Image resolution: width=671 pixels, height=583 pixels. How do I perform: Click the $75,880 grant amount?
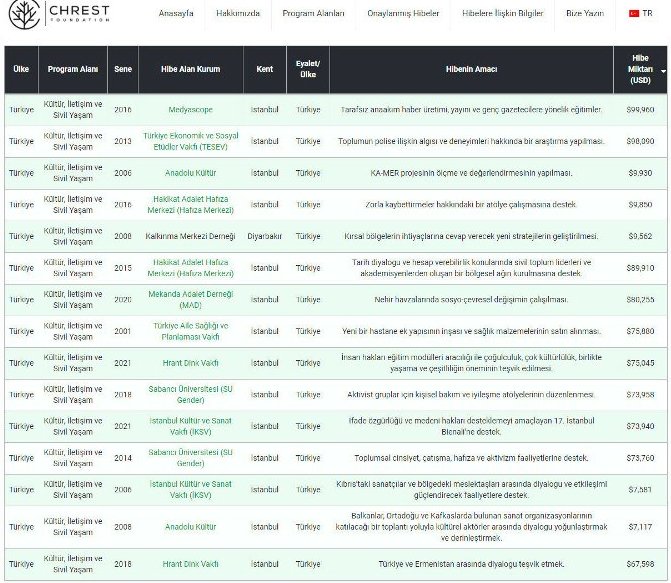pos(640,331)
